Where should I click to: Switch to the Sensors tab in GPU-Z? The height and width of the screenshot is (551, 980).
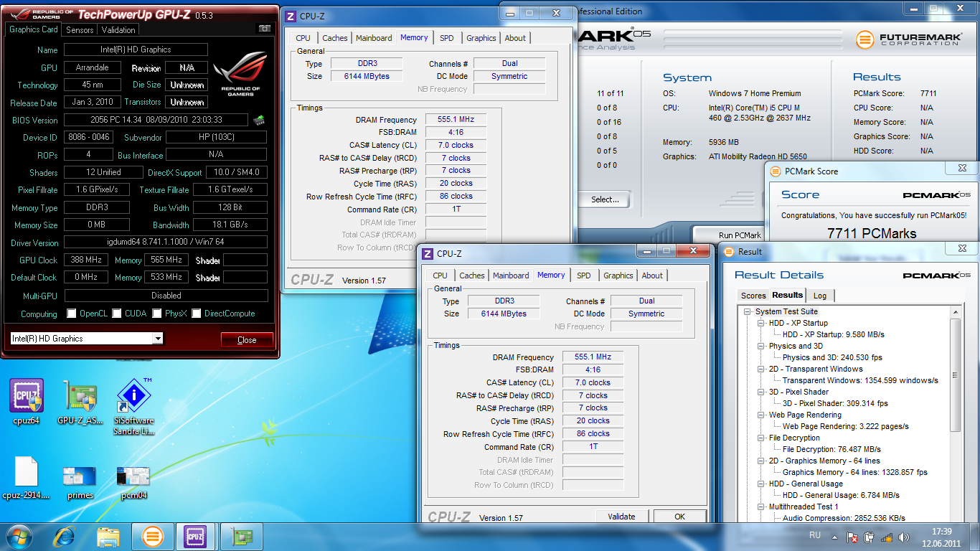[x=80, y=30]
